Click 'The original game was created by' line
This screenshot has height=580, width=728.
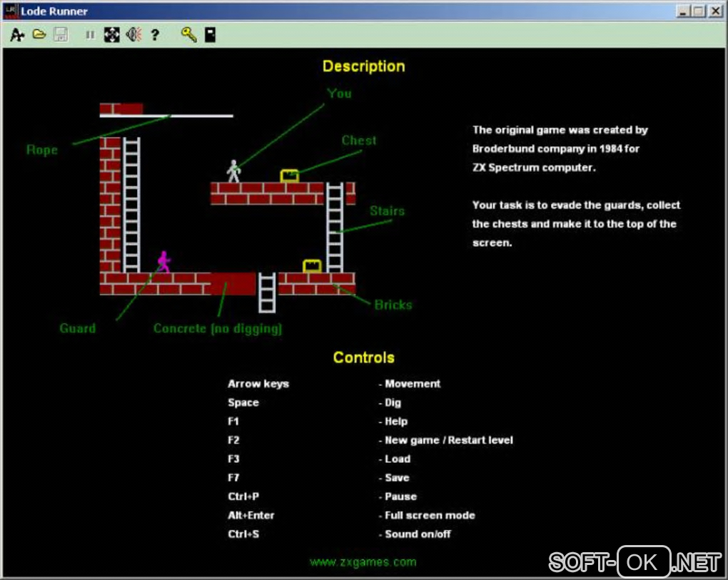[x=560, y=130]
